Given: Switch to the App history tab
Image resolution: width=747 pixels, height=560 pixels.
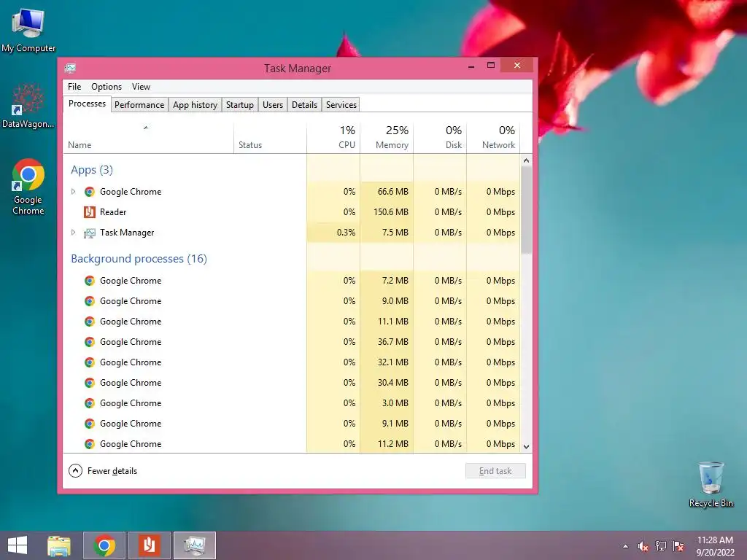Looking at the screenshot, I should [x=195, y=105].
